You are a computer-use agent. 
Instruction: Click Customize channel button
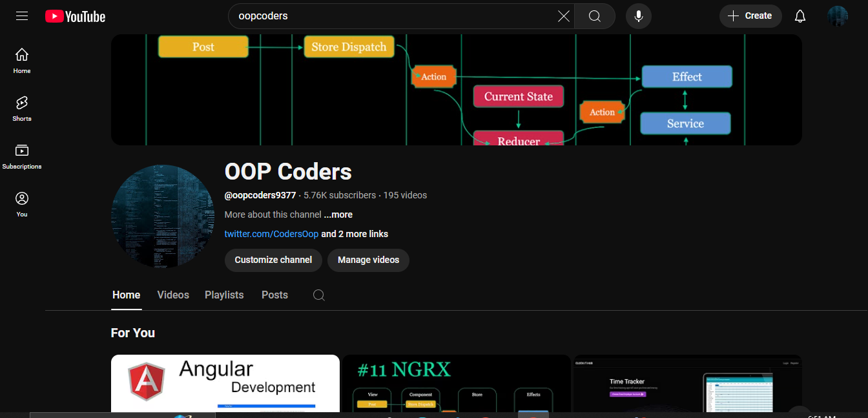click(x=273, y=260)
